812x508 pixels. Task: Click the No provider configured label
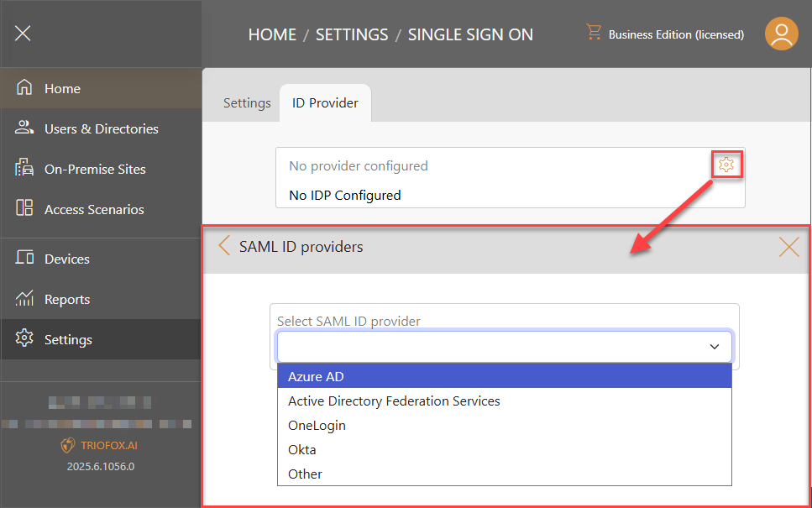pos(359,166)
